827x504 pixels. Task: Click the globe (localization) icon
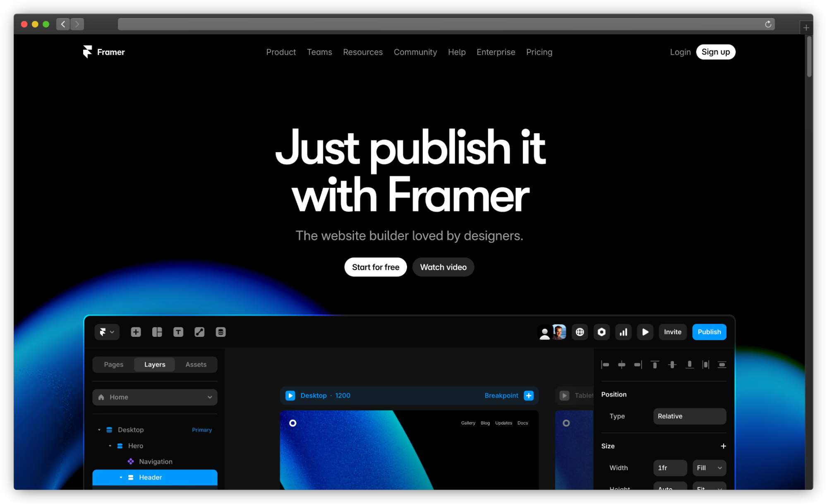click(x=580, y=332)
